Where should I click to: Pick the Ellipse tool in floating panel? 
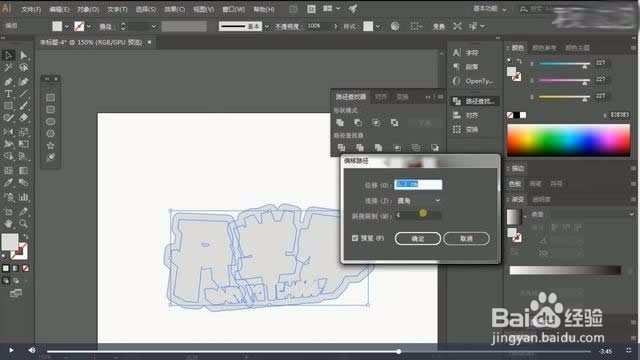(51, 121)
